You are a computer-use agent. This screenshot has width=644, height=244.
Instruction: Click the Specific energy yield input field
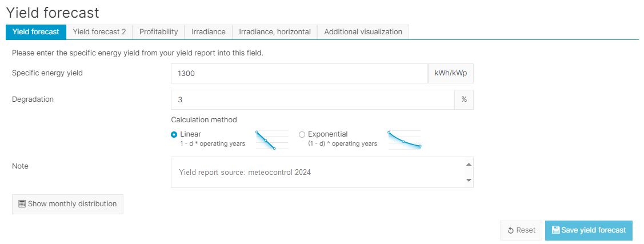(299, 74)
